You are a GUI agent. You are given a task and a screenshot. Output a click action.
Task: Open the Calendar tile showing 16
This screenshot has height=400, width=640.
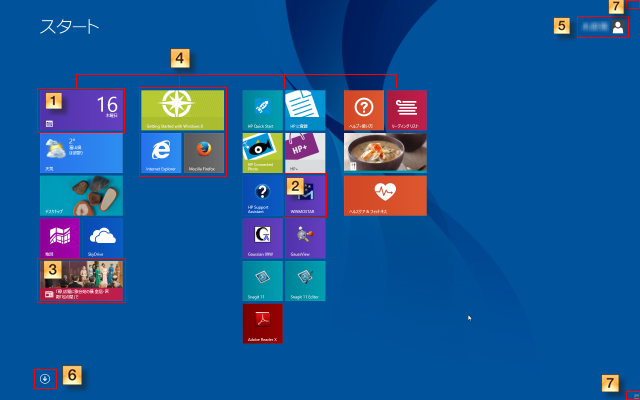(x=81, y=110)
